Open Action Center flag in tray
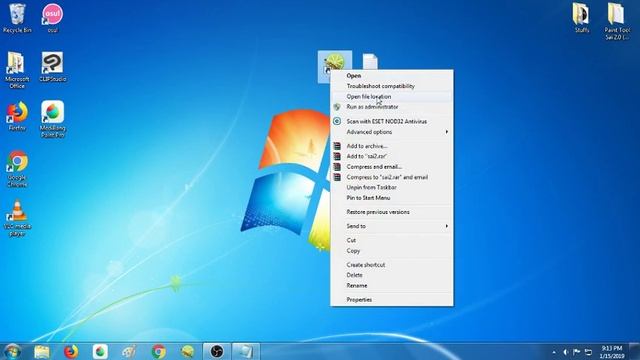This screenshot has width=640, height=360. click(x=577, y=352)
